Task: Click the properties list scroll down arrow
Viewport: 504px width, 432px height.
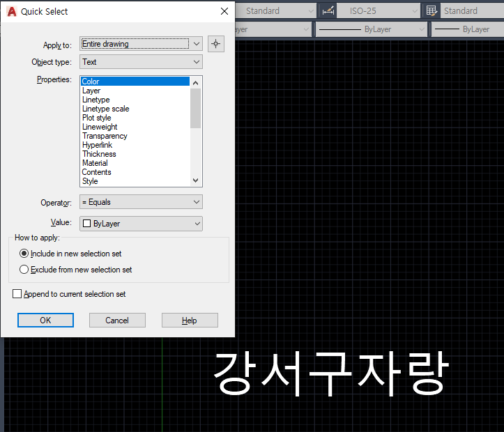Action: click(195, 180)
